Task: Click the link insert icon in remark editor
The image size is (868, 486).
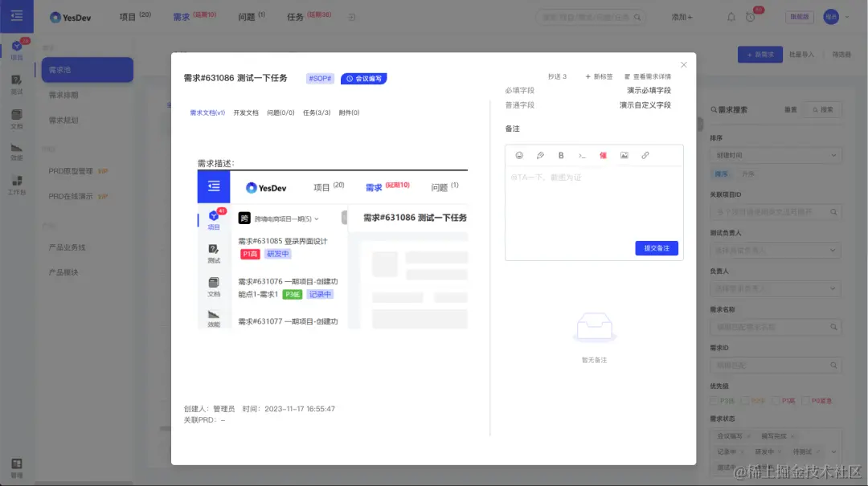Action: coord(645,155)
